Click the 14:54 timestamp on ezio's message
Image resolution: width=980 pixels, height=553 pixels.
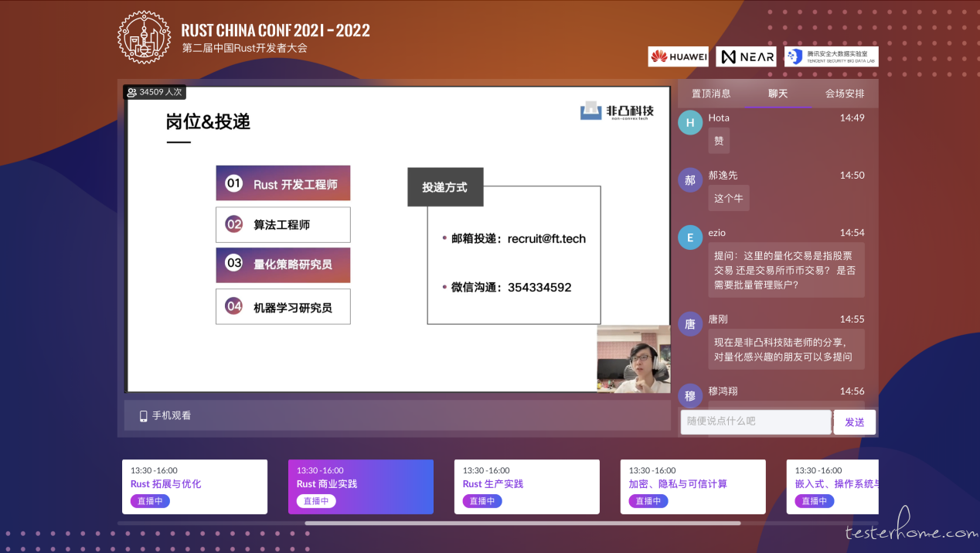pos(852,233)
